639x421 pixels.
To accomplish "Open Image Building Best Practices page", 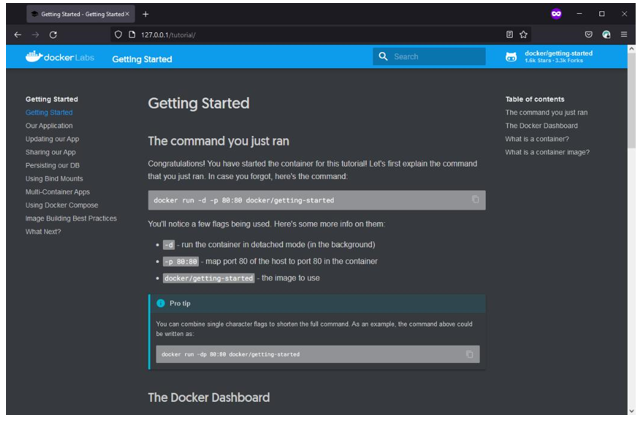I will click(71, 218).
